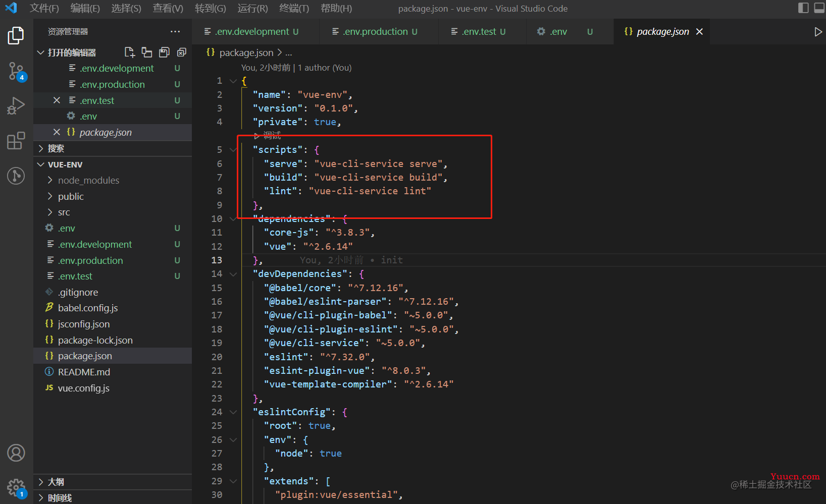Click the VS Code logo icon
This screenshot has height=504, width=826.
11,8
